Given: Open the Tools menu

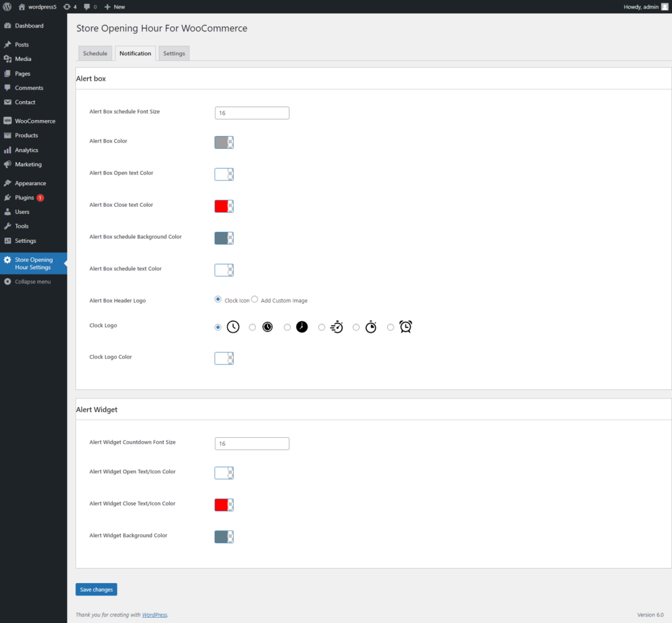Looking at the screenshot, I should coord(33,226).
